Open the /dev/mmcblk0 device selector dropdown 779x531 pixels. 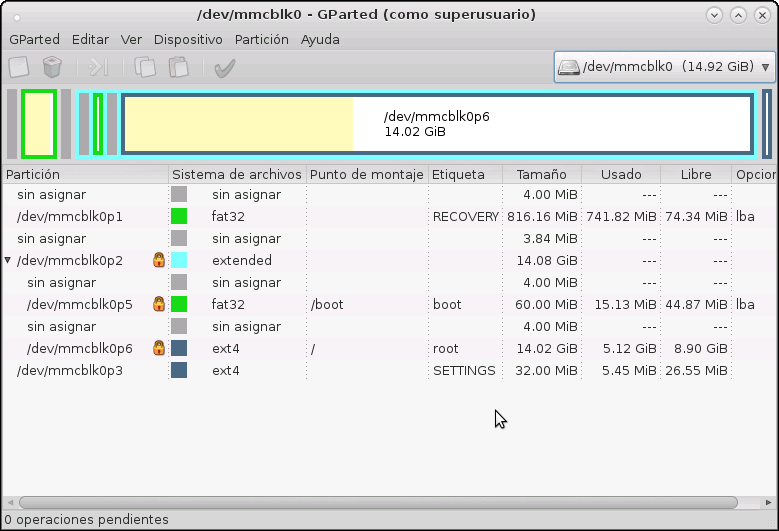[664, 67]
